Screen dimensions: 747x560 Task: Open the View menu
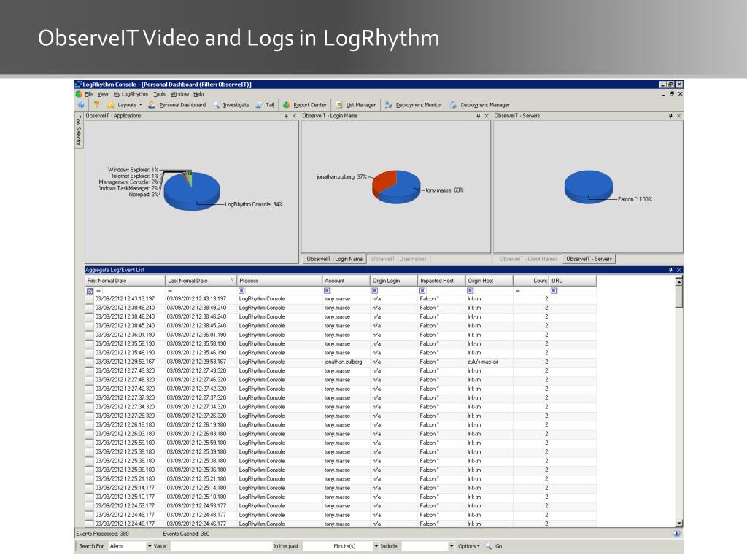(103, 94)
